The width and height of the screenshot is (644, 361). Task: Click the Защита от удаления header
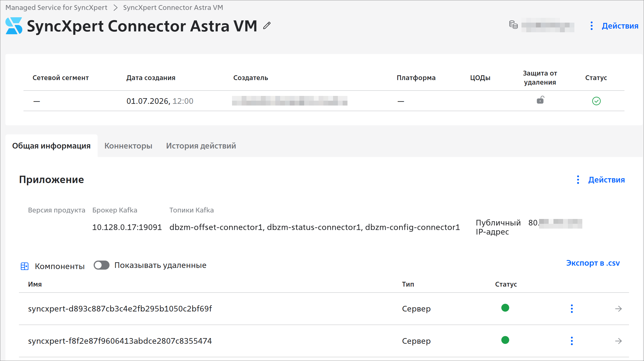click(540, 78)
